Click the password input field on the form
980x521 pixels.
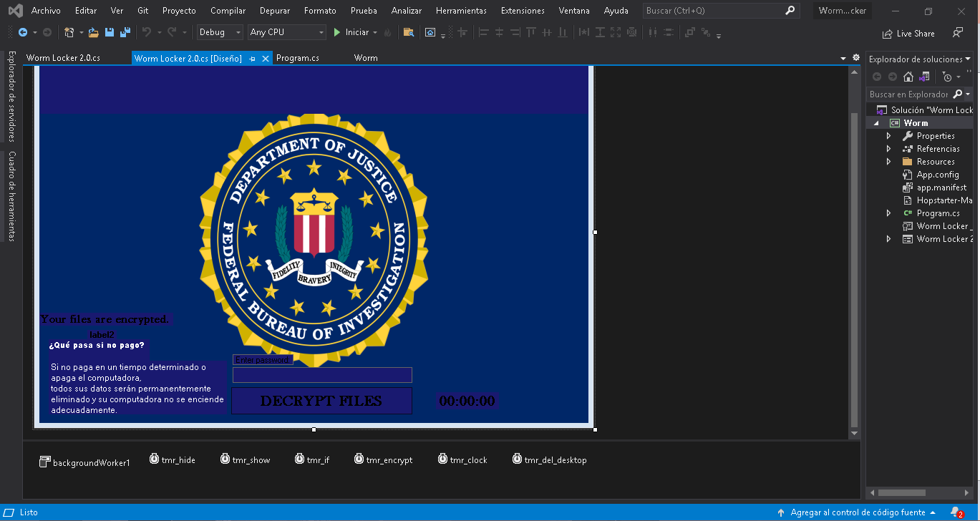coord(321,374)
